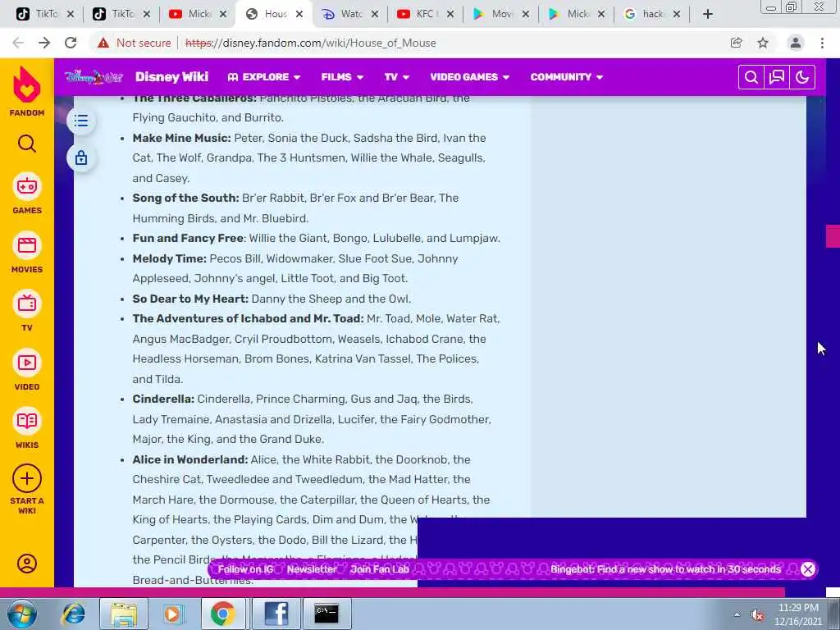Viewport: 840px width, 630px height.
Task: Click the sidebar search magnifier icon
Action: tap(27, 144)
